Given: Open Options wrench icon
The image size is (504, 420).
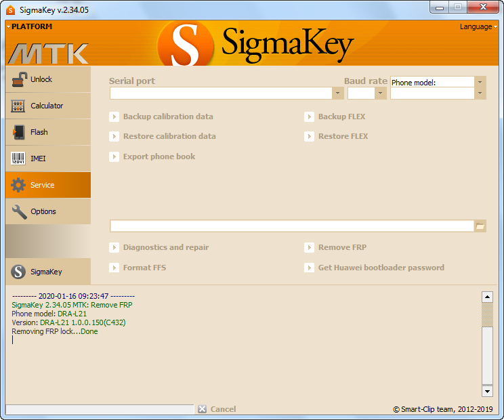Looking at the screenshot, I should tap(19, 212).
